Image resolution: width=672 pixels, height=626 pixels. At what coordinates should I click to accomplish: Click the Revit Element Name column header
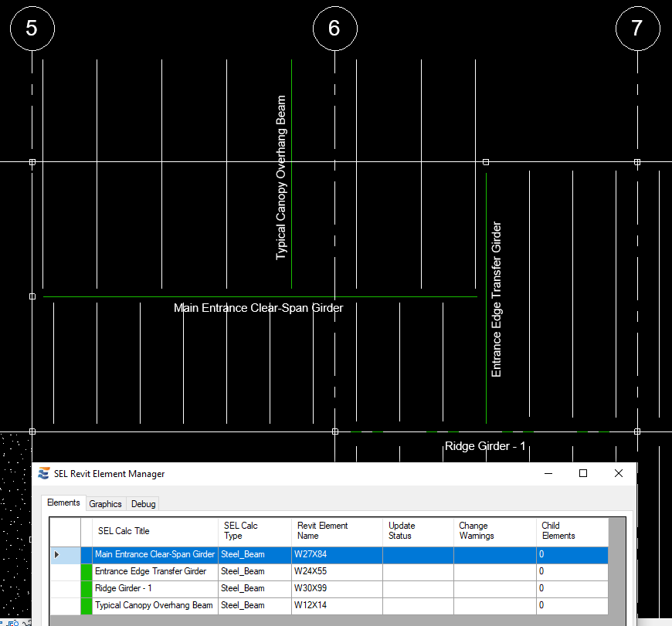tap(323, 531)
